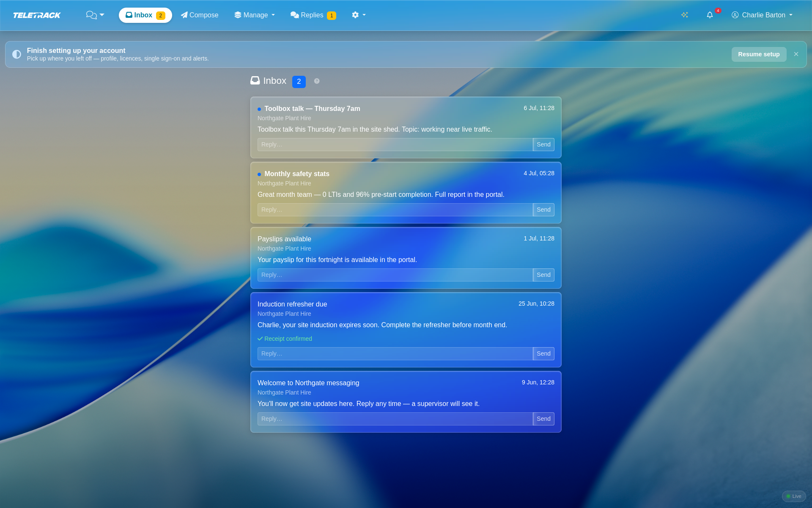Image resolution: width=812 pixels, height=508 pixels.
Task: Open the Compose tab
Action: coord(200,15)
